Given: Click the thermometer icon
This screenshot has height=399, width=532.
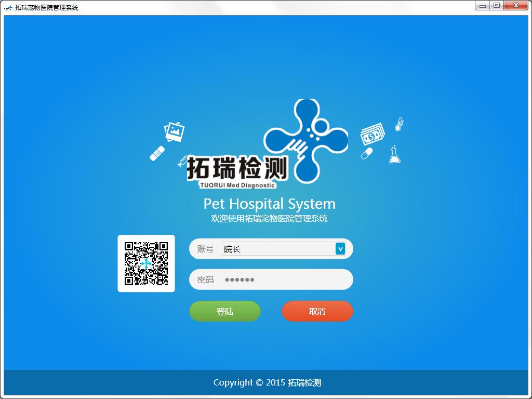Looking at the screenshot, I should point(400,124).
